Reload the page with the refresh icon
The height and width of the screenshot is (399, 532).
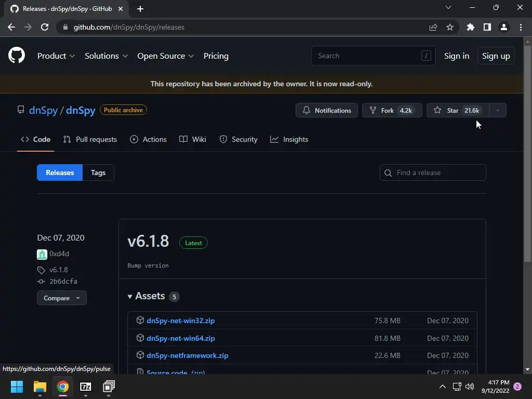click(x=45, y=27)
